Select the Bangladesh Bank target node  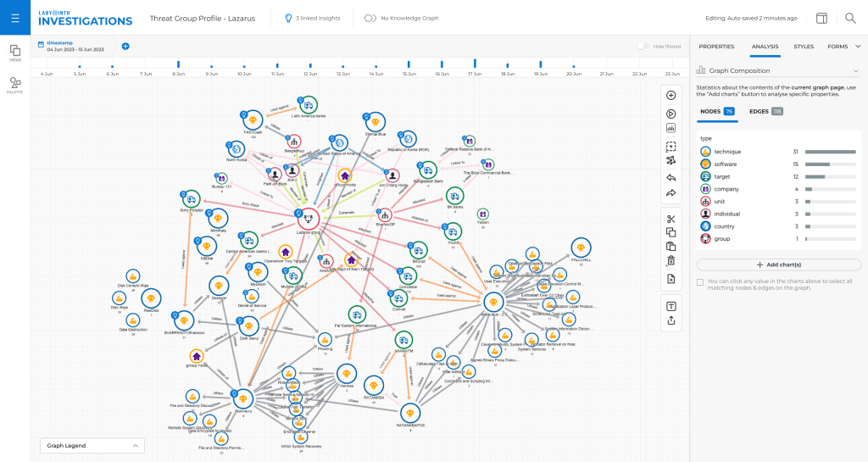click(x=428, y=170)
